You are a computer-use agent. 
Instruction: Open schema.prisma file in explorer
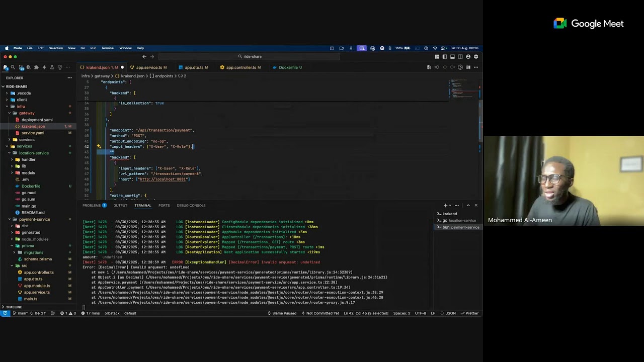(38, 259)
